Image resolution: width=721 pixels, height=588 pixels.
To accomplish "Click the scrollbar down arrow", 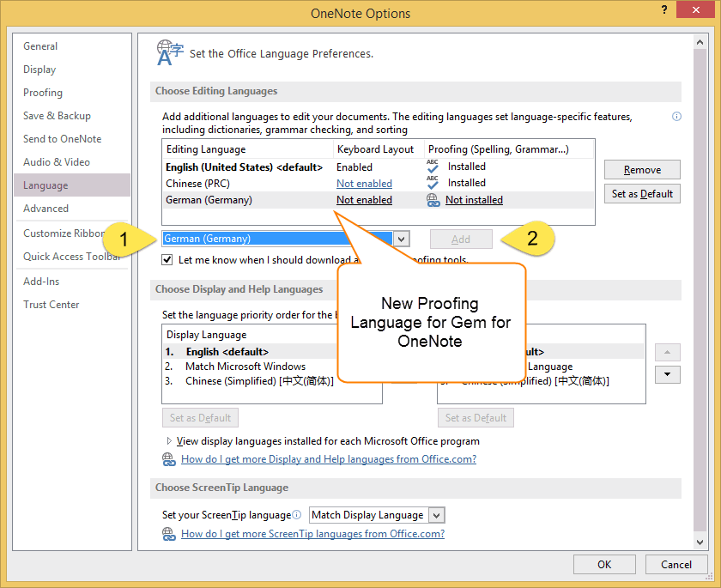I will point(700,542).
